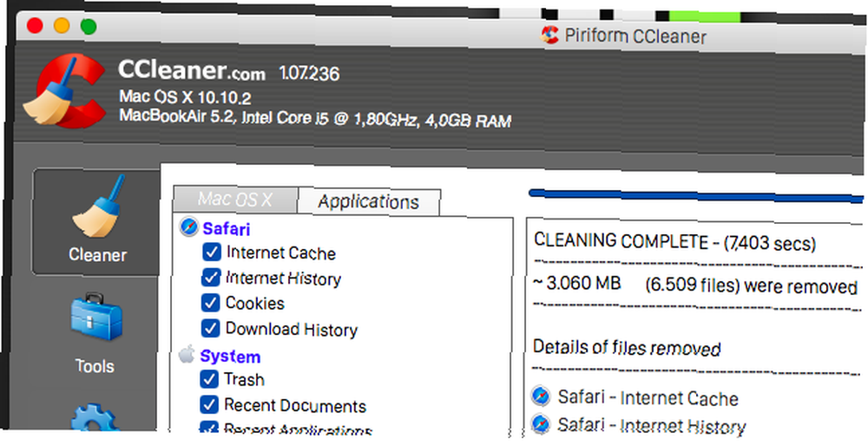Click the CCleaner icon in title bar
This screenshot has height=446, width=868.
(x=549, y=35)
